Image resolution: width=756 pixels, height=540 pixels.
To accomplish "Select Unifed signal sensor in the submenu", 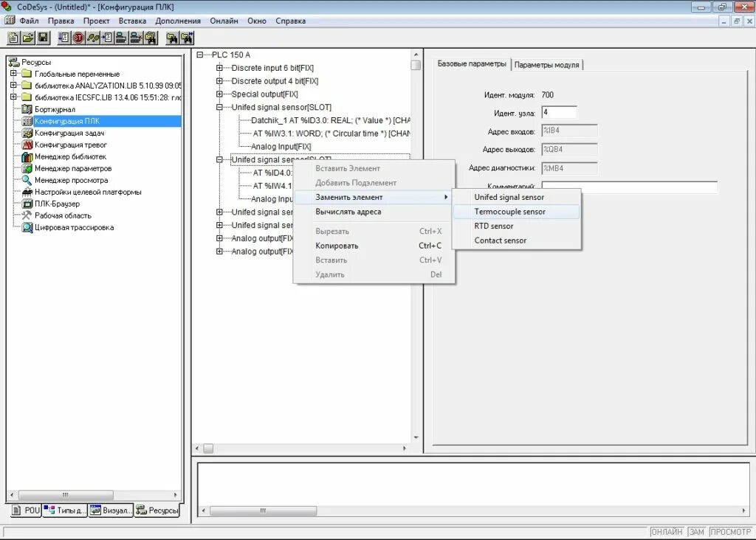I will (x=516, y=197).
